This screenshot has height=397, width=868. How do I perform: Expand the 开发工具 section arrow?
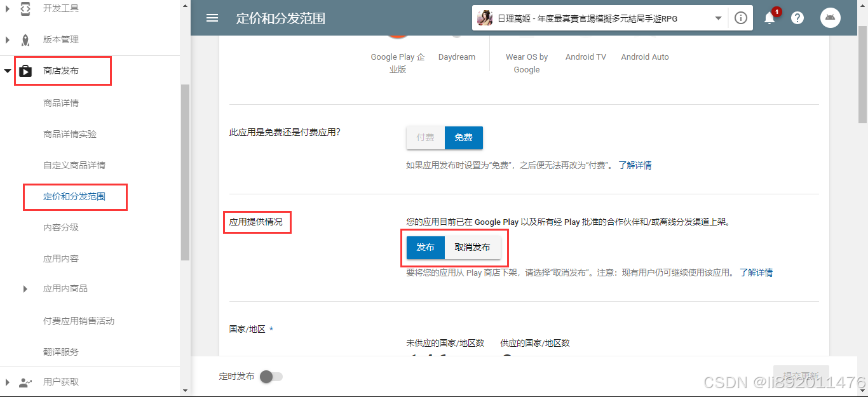[x=8, y=9]
